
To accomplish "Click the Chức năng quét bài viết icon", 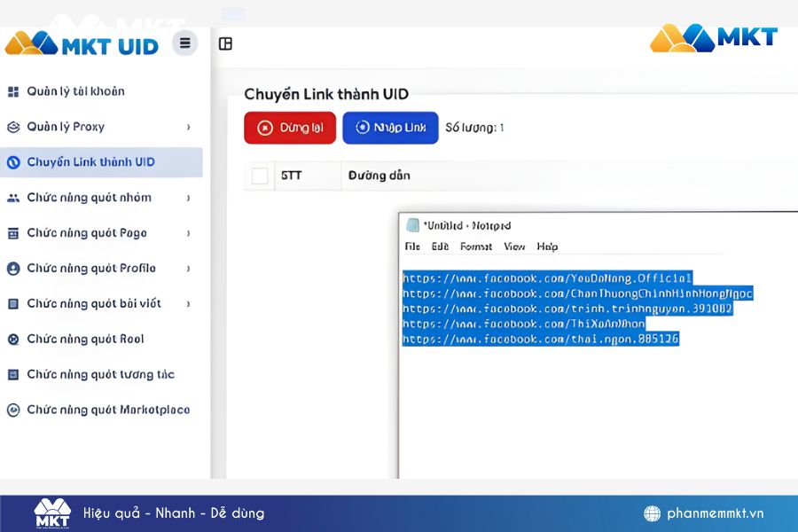I will tap(12, 303).
